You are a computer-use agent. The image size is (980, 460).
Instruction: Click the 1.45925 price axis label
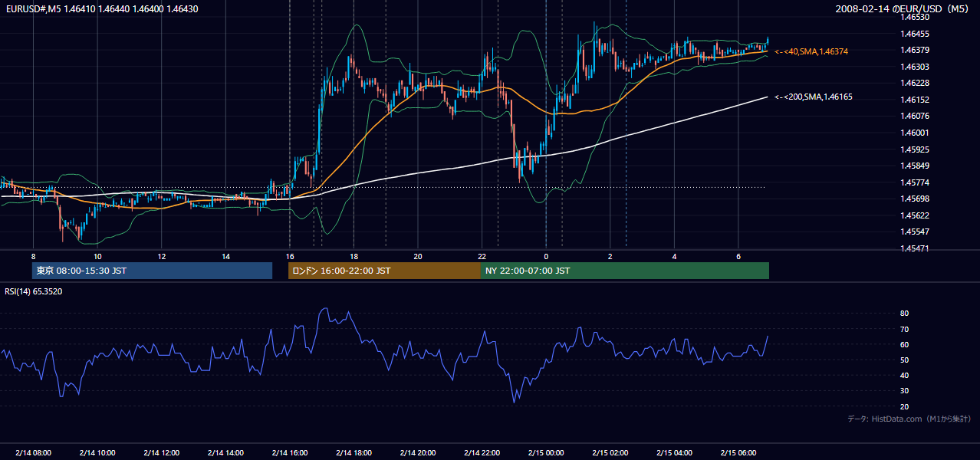pyautogui.click(x=914, y=149)
